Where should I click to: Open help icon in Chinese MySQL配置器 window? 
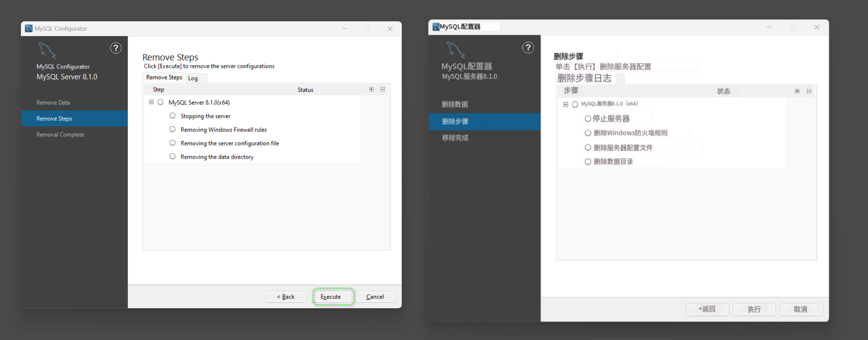(528, 48)
